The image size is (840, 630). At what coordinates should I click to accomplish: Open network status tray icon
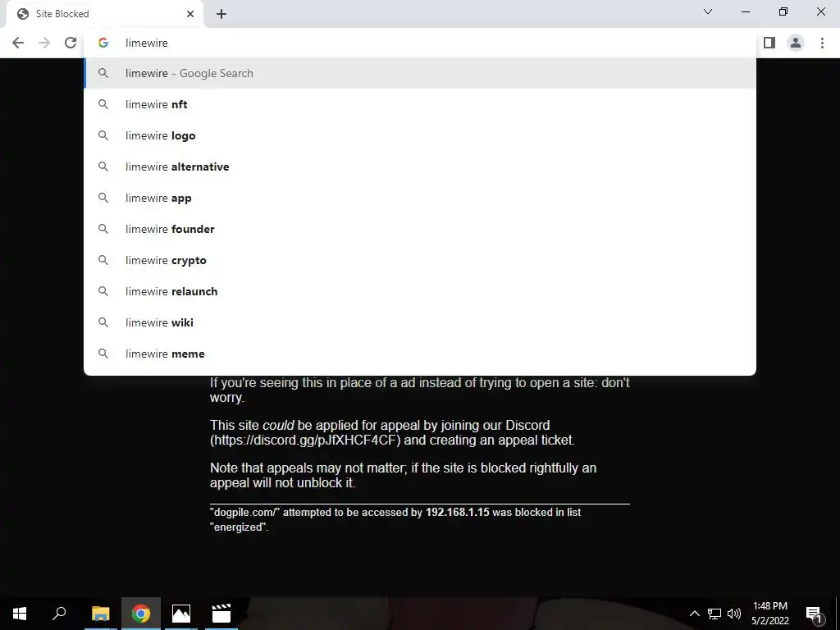tap(714, 614)
